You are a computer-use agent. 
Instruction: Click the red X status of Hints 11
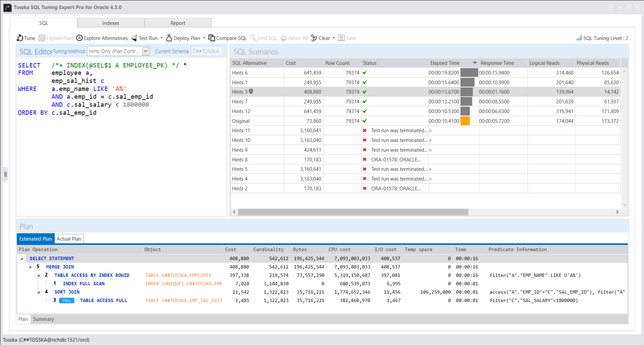(365, 131)
